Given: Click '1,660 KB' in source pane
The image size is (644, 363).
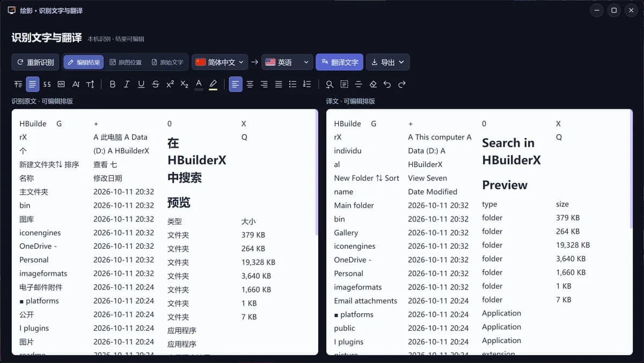Looking at the screenshot, I should click(256, 290).
